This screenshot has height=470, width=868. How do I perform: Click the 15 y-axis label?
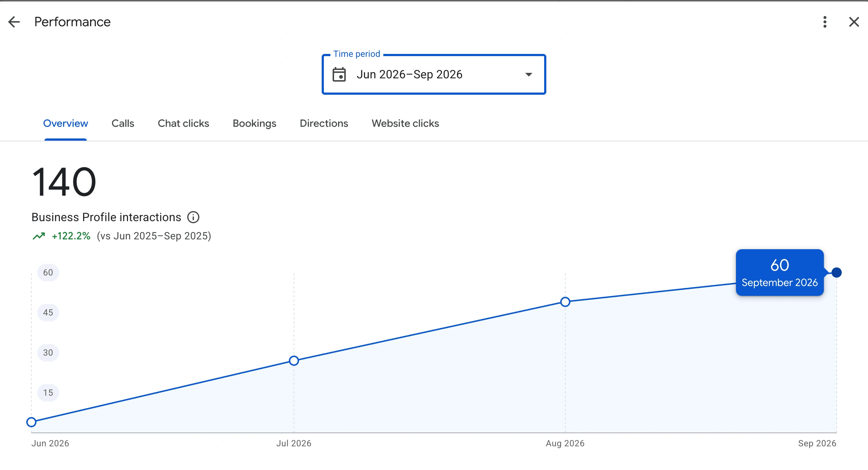(x=48, y=393)
